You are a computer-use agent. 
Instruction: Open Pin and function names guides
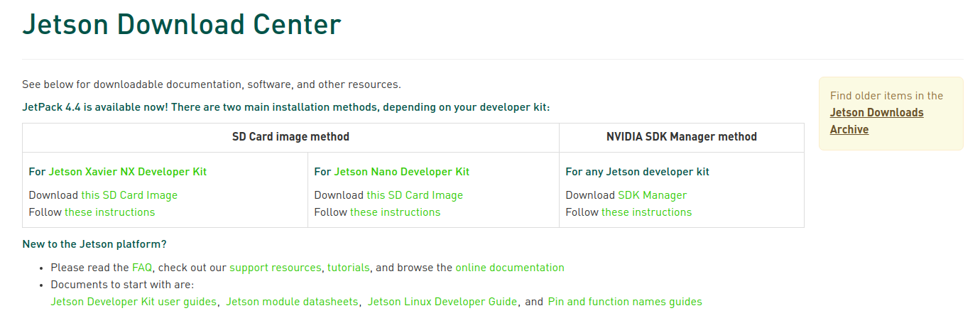625,302
